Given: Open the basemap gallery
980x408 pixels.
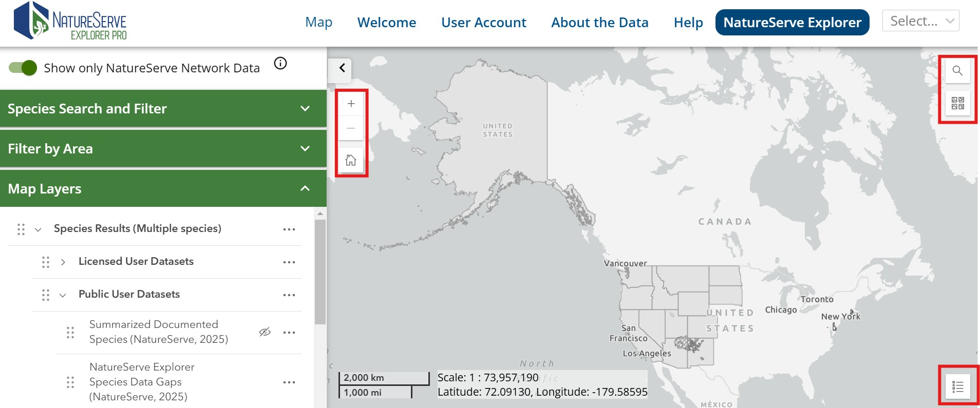Looking at the screenshot, I should [957, 103].
